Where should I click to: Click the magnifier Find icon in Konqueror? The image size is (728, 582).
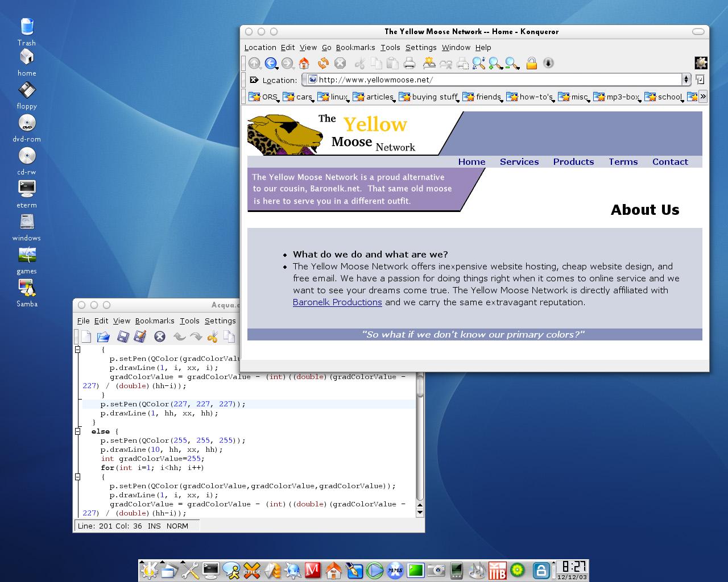pyautogui.click(x=478, y=63)
